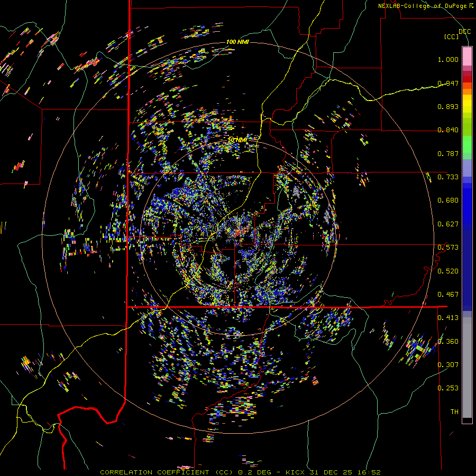The height and width of the screenshot is (476, 476).
Task: Click the [CC] units label
Action: 451,36
